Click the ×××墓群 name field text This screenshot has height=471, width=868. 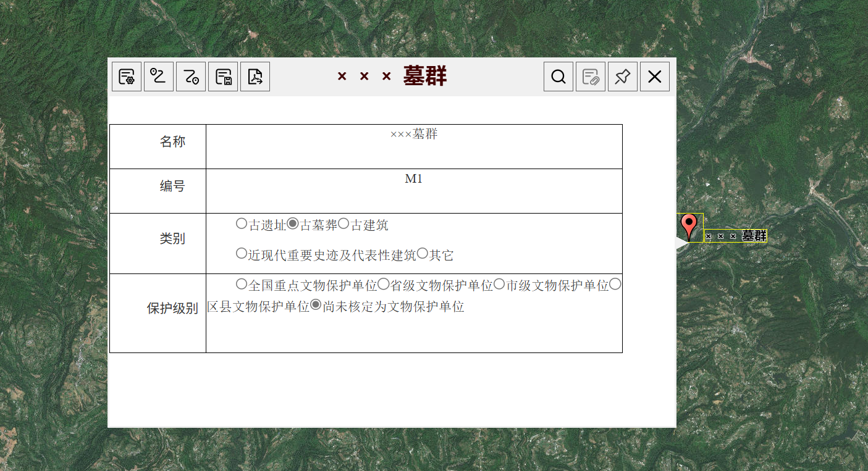(413, 135)
